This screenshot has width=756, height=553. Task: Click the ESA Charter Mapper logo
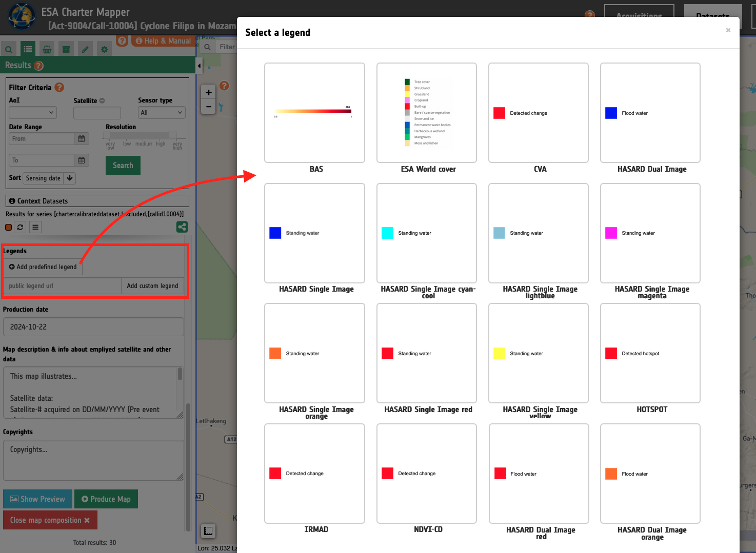click(22, 16)
